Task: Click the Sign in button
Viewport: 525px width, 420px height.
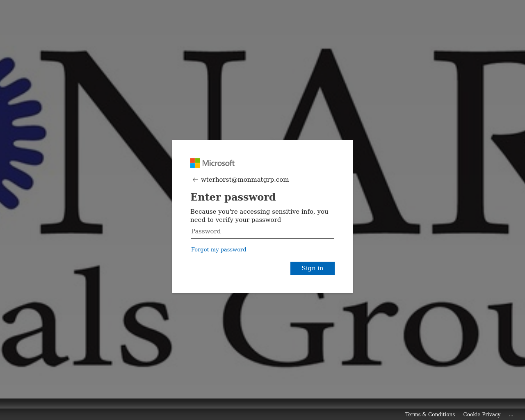Action: (313, 268)
